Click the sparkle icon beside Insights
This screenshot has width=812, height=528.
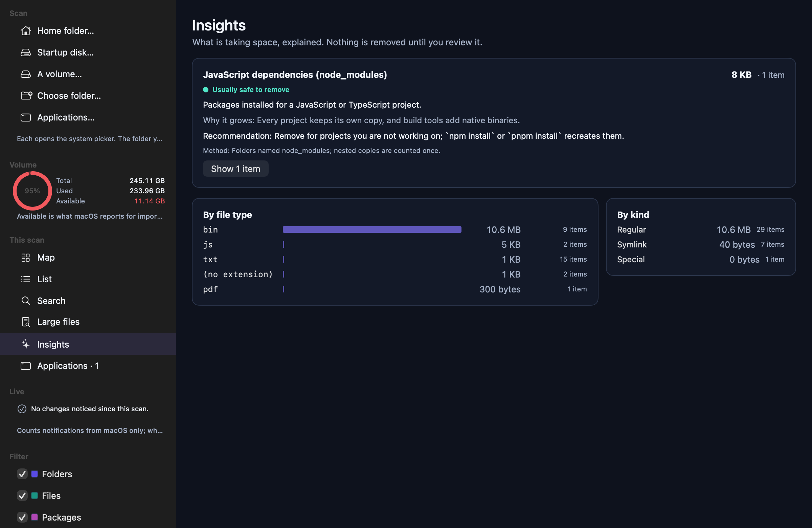click(x=26, y=344)
